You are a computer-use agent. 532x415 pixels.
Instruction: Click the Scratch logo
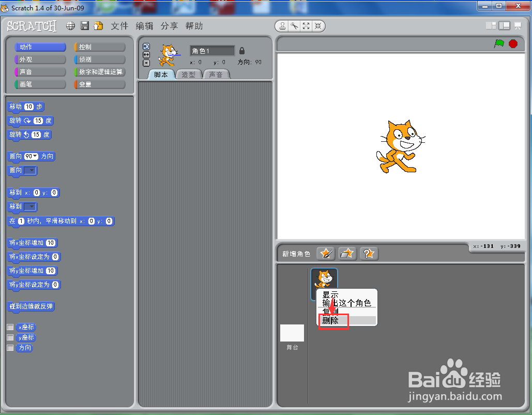32,26
